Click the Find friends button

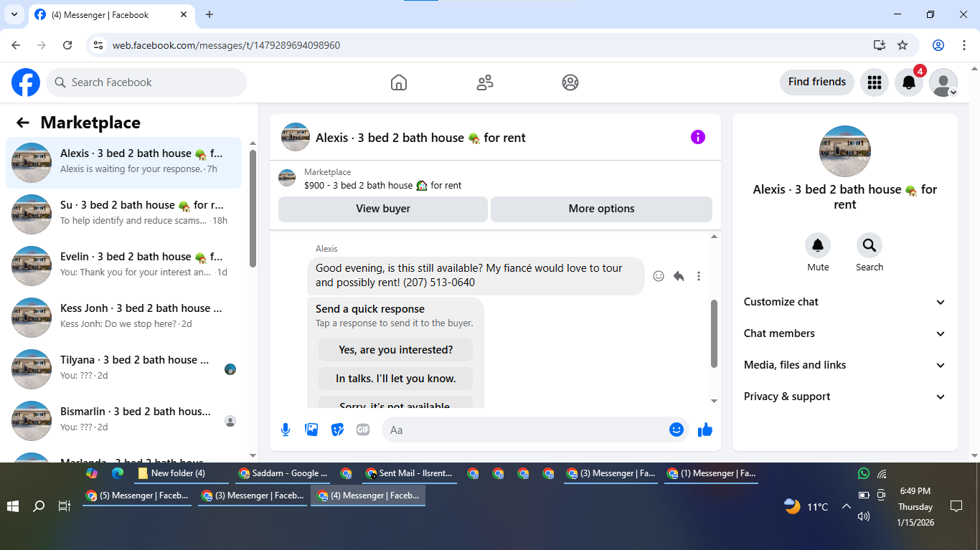(x=817, y=82)
